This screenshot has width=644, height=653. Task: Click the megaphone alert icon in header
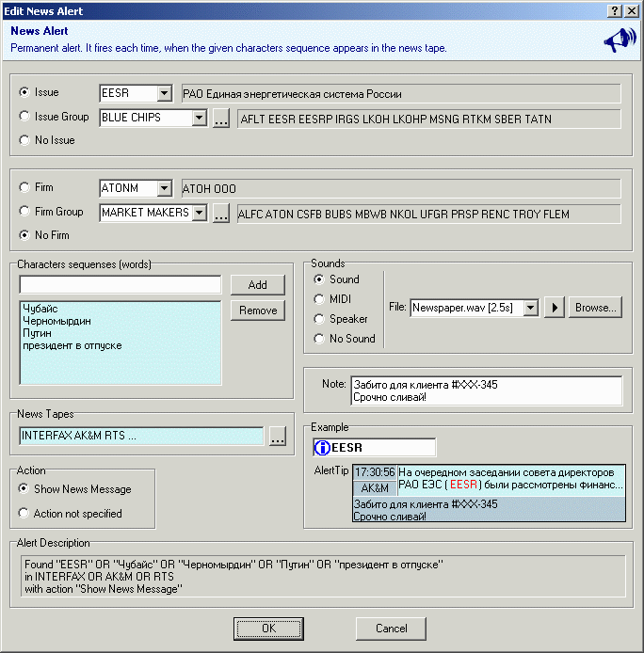(x=620, y=40)
